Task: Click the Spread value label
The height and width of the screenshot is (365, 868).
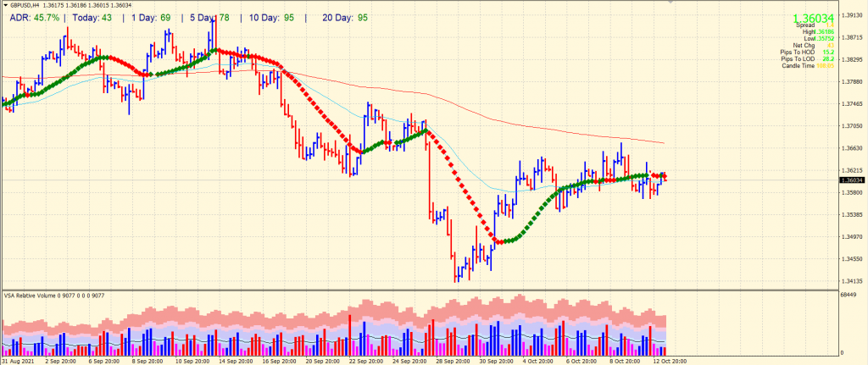Action: click(805, 25)
